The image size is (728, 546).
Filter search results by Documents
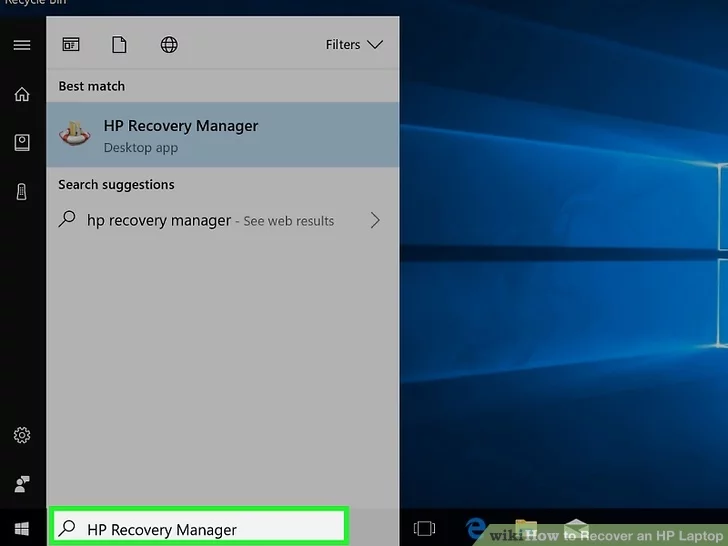(x=119, y=45)
